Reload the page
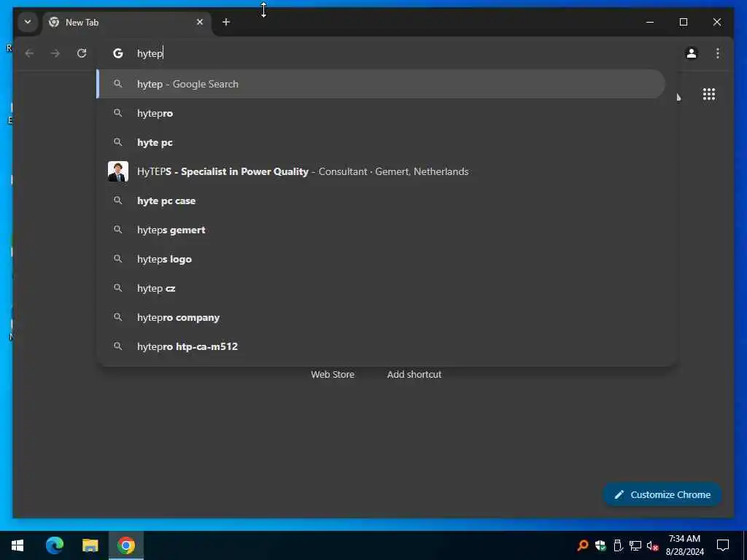 click(82, 53)
